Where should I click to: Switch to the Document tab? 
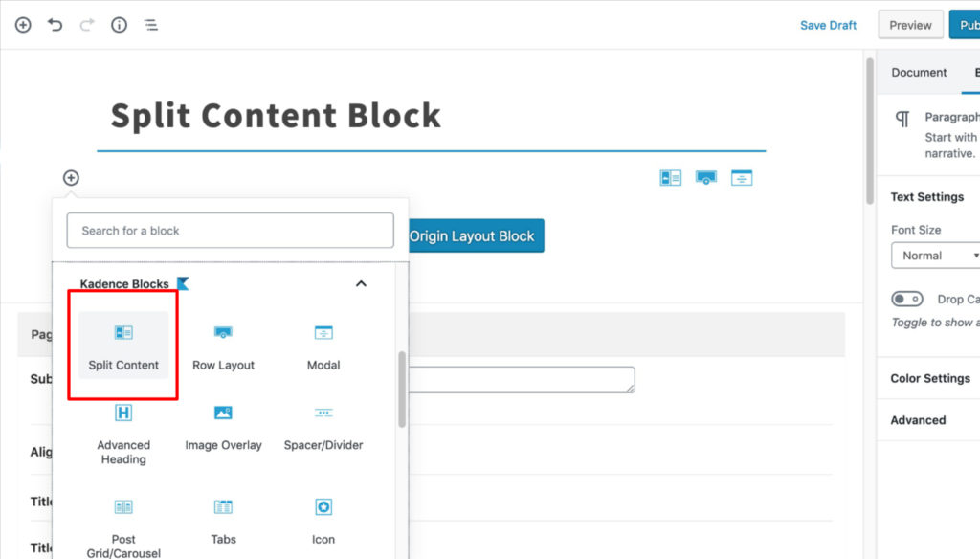(919, 73)
